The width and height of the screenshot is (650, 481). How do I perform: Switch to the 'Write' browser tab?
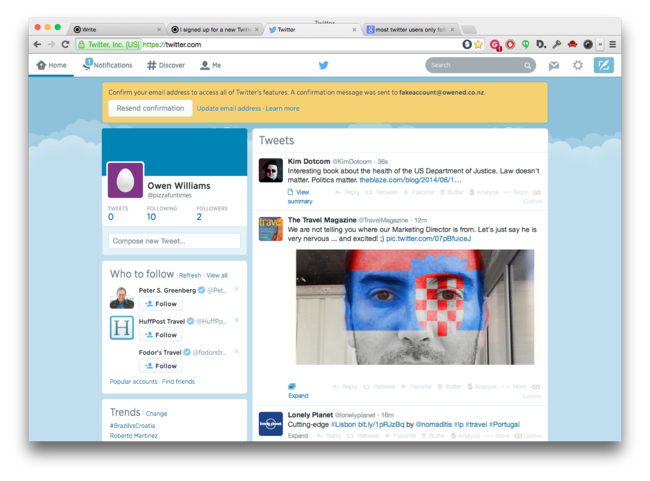pyautogui.click(x=116, y=30)
